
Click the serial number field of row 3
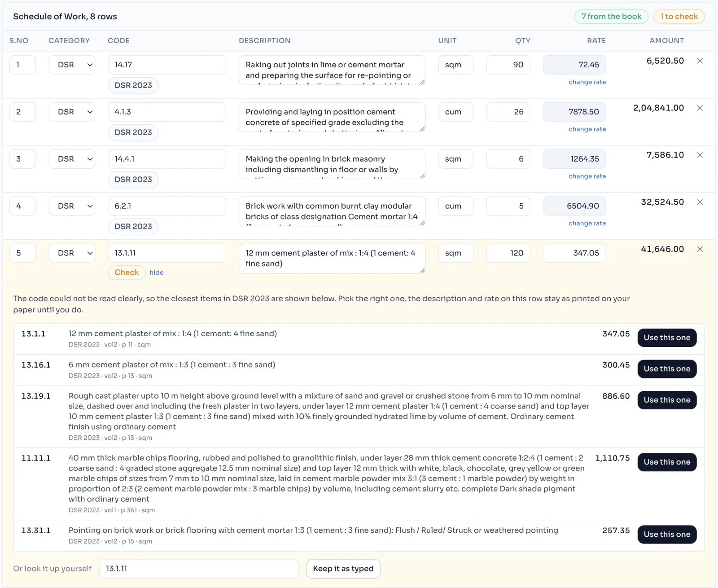22,159
